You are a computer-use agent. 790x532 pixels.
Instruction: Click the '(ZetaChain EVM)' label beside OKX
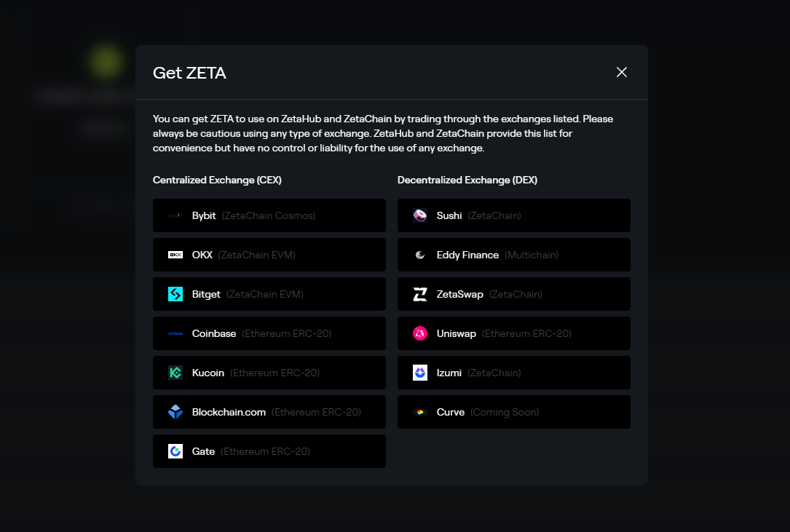click(x=257, y=255)
